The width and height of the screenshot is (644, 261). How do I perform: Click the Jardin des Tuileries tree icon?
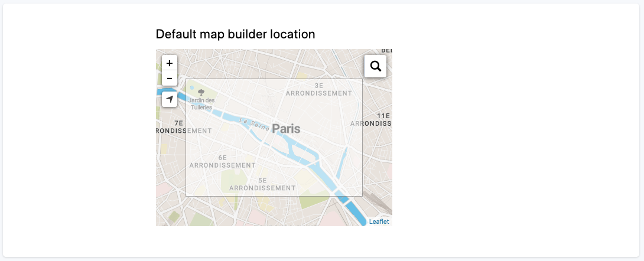click(x=201, y=92)
